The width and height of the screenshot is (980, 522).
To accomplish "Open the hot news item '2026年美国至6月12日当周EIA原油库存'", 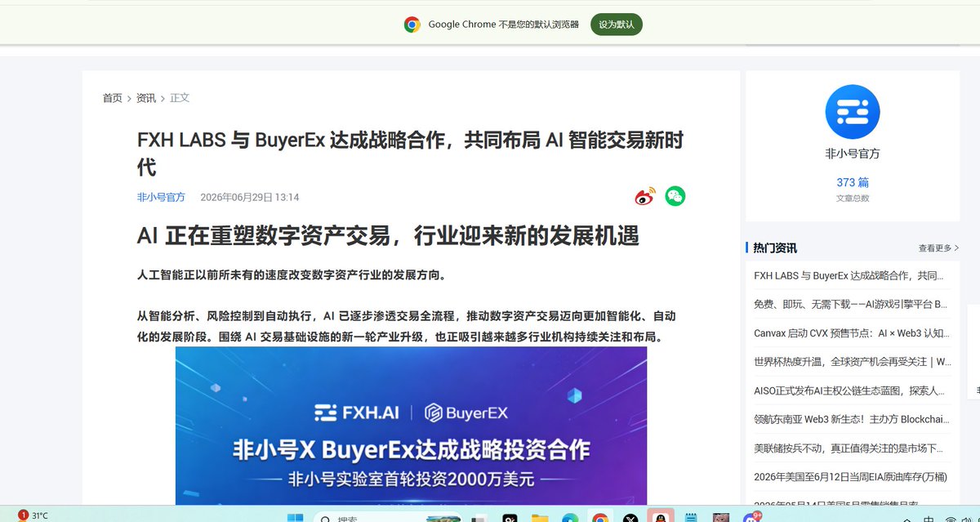I will 851,476.
